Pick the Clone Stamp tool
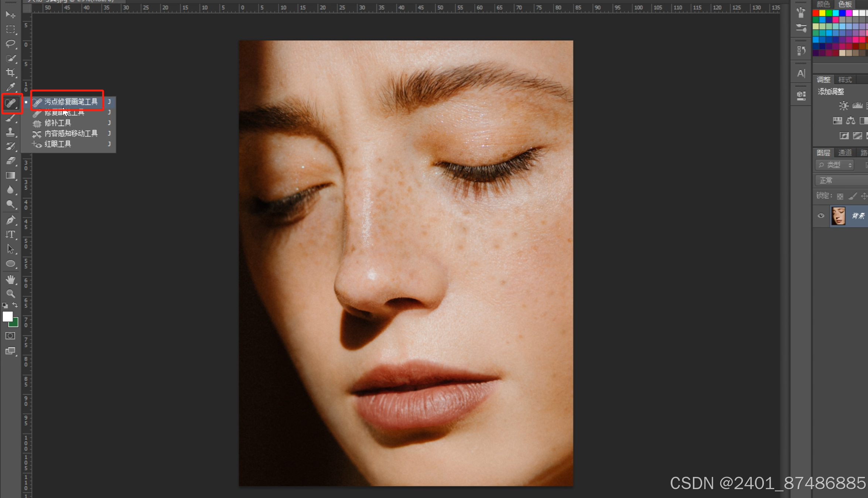This screenshot has width=868, height=498. pos(10,132)
